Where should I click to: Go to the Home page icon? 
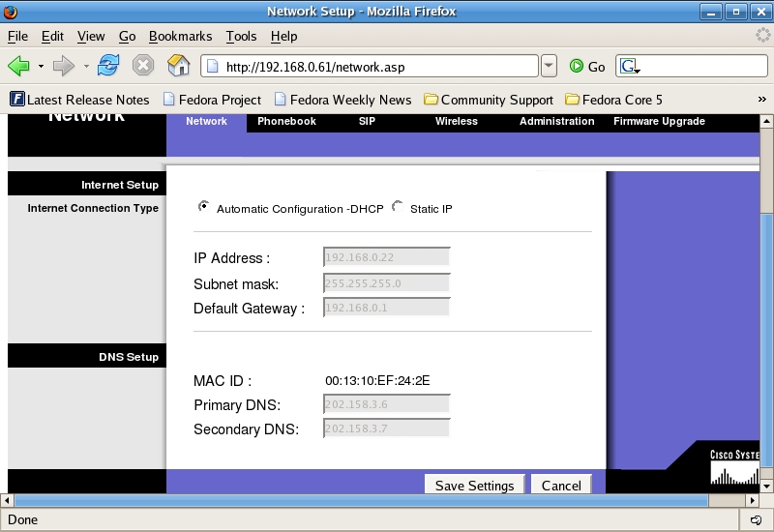click(x=178, y=66)
